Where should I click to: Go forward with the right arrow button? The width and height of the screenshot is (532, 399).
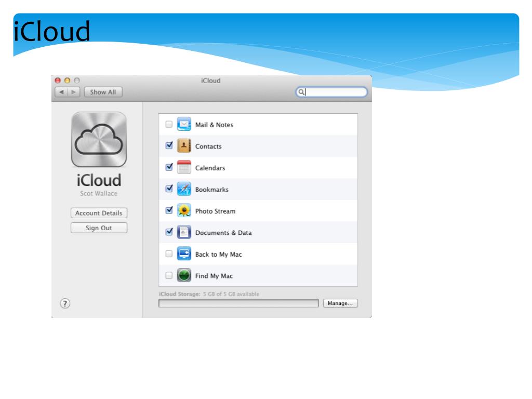coord(74,92)
